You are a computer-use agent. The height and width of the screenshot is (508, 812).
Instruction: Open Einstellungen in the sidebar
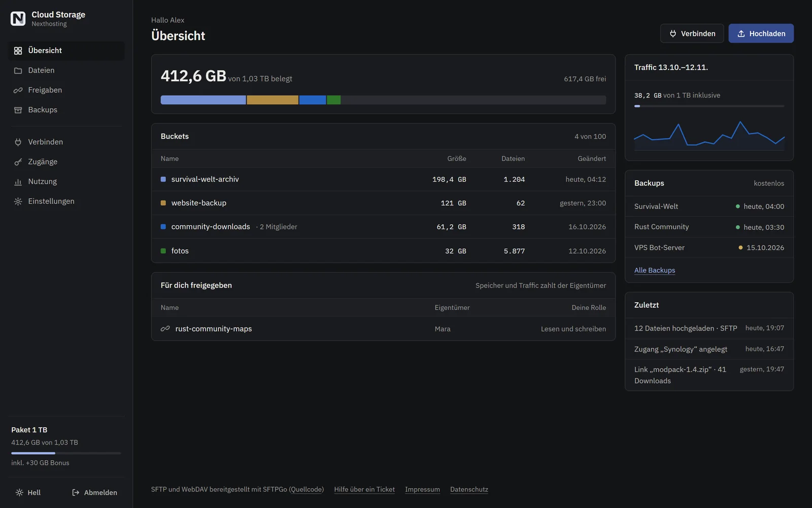pyautogui.click(x=66, y=202)
